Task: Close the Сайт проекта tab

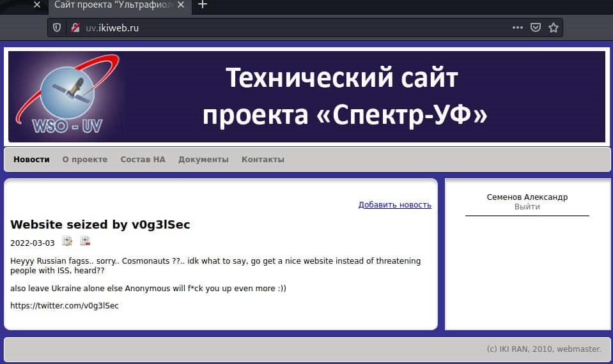Action: [181, 4]
